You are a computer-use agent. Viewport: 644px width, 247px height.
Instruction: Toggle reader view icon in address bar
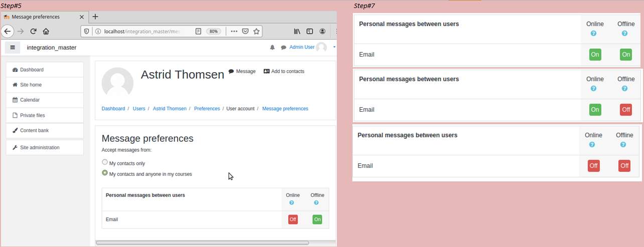(198, 31)
